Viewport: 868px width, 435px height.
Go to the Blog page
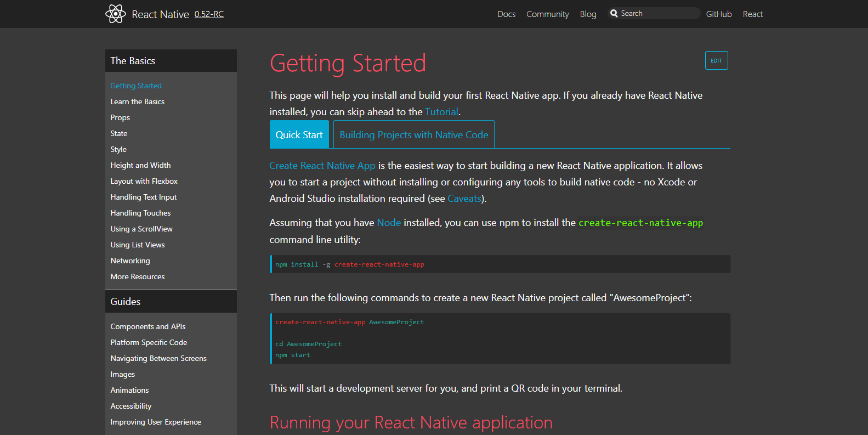point(588,14)
